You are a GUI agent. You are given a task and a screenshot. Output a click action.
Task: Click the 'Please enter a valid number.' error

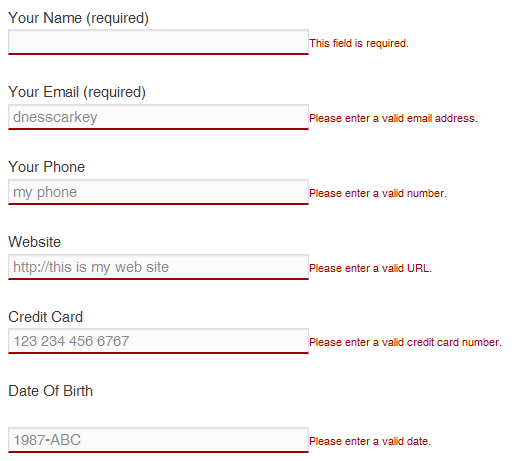pos(378,193)
